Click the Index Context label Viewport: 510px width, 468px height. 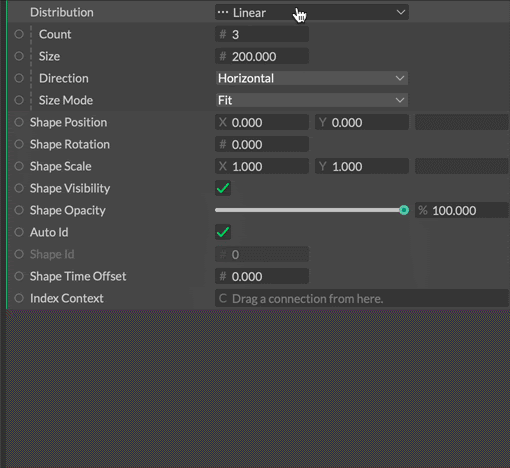(x=67, y=298)
